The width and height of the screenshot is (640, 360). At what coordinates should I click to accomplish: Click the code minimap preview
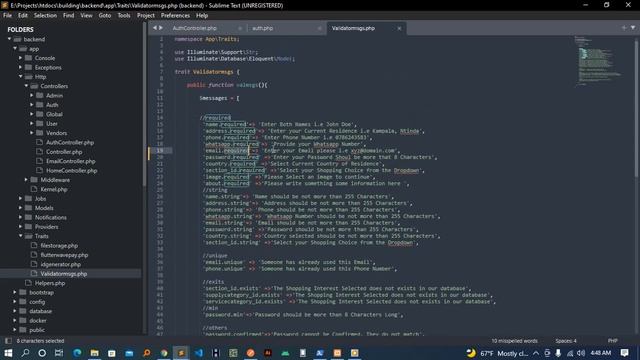[598, 61]
